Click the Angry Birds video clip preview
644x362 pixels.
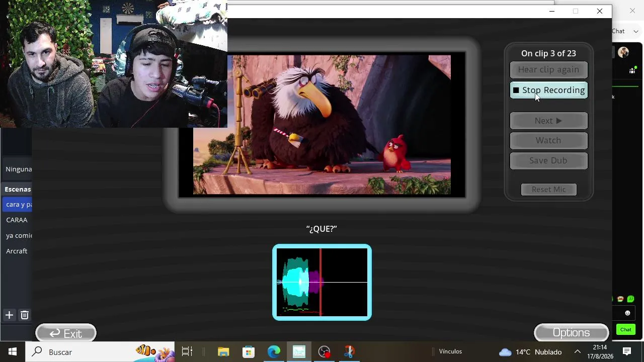[322, 125]
